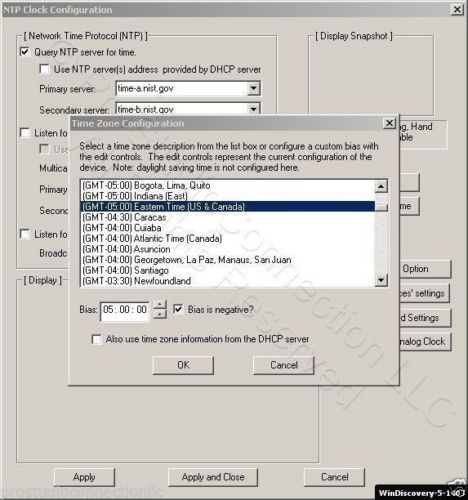Confirm time zone with OK button
The width and height of the screenshot is (468, 500).
coord(183,365)
